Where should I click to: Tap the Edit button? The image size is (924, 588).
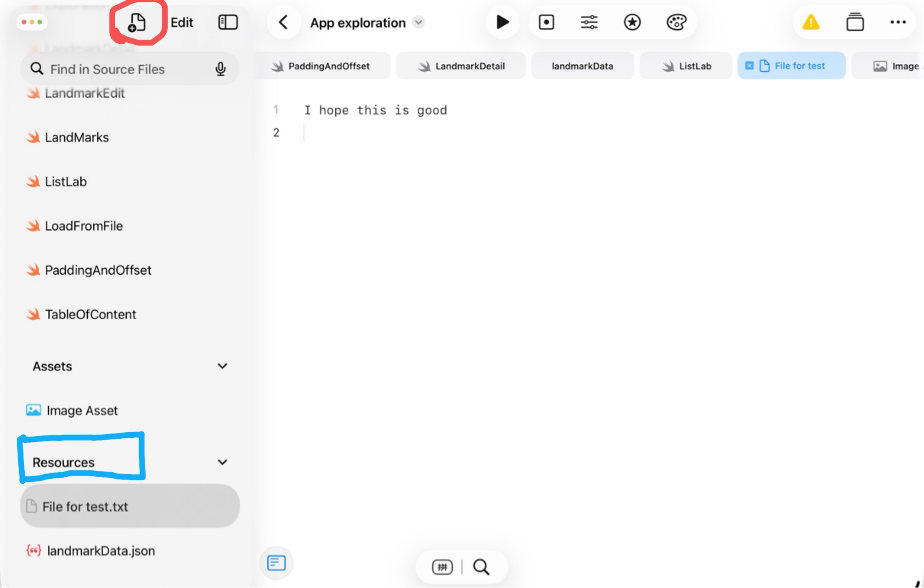point(182,23)
